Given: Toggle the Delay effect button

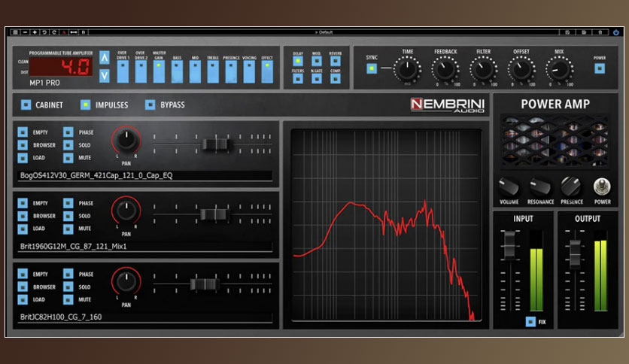Looking at the screenshot, I should pyautogui.click(x=298, y=61).
